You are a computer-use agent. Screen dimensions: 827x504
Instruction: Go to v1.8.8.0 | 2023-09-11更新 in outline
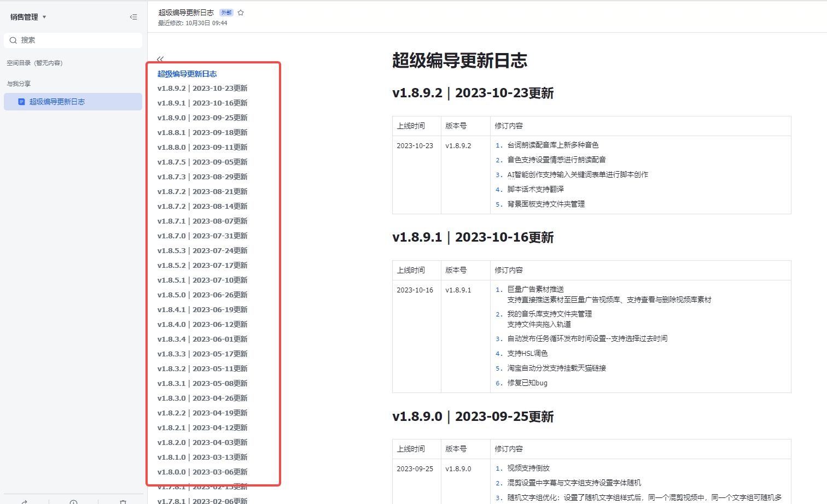pos(202,147)
